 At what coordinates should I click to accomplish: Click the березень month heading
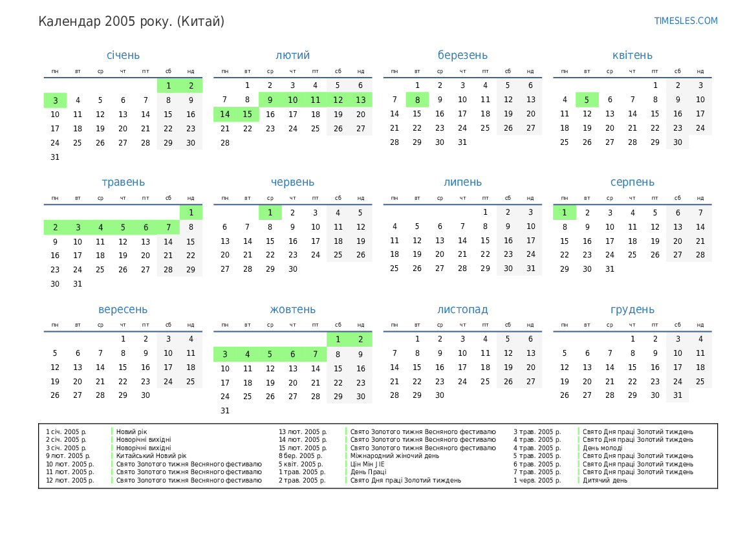click(462, 56)
